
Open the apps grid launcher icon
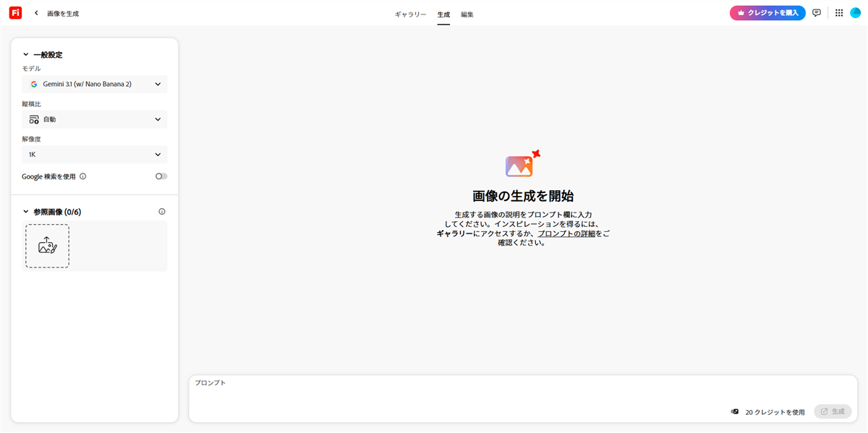coord(839,13)
